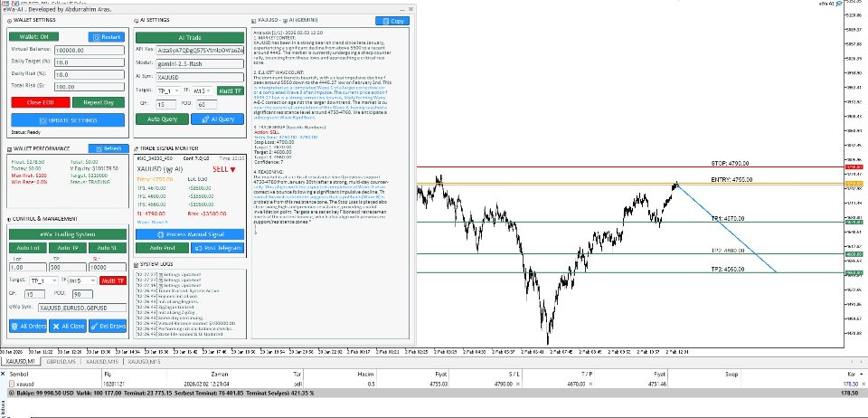Click UPDATE SETTINGS in Wallet Settings

click(x=68, y=120)
